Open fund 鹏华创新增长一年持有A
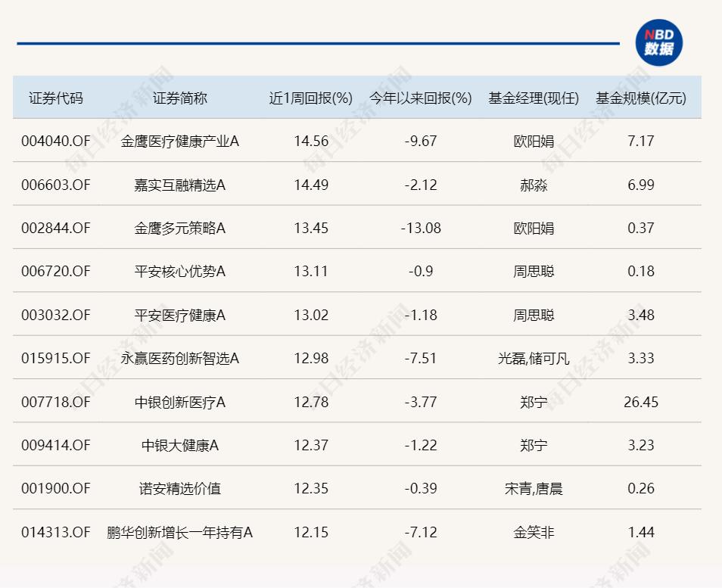This screenshot has height=588, width=722. (x=179, y=533)
